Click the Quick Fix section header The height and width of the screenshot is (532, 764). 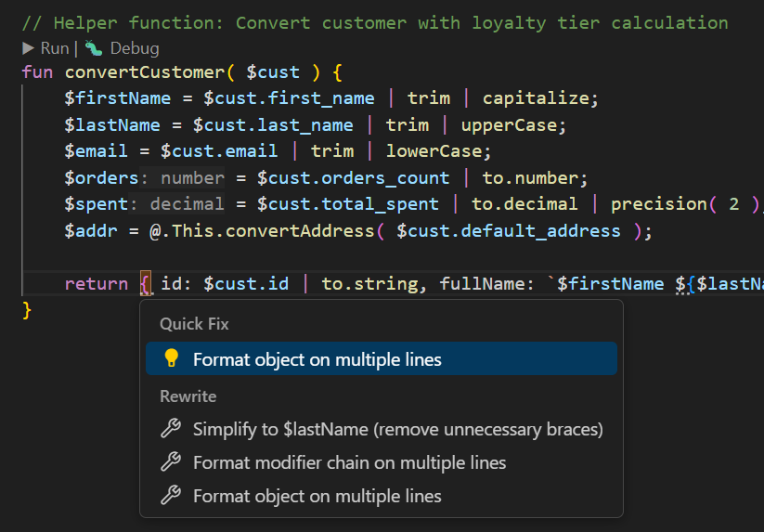click(x=194, y=324)
